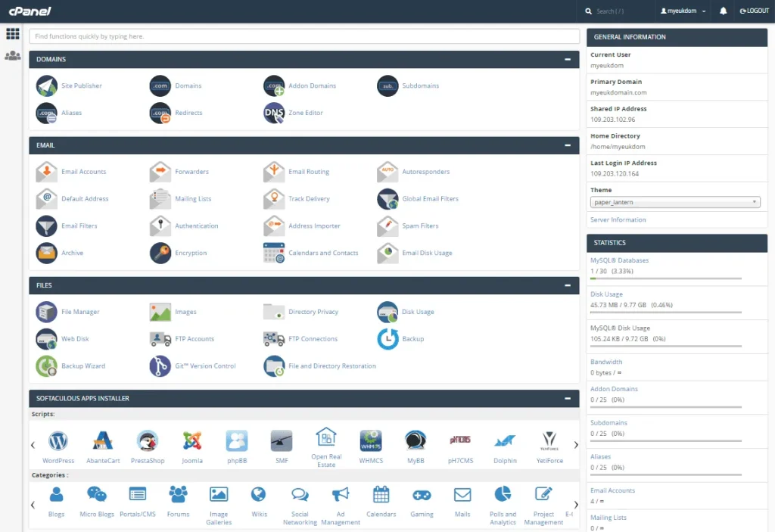Open the File Manager icon

pos(47,312)
